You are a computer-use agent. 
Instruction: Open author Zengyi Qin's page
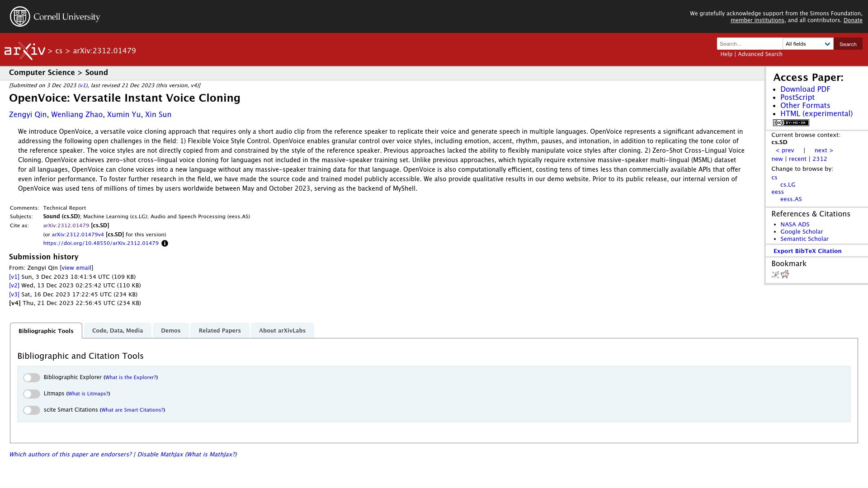pos(28,115)
